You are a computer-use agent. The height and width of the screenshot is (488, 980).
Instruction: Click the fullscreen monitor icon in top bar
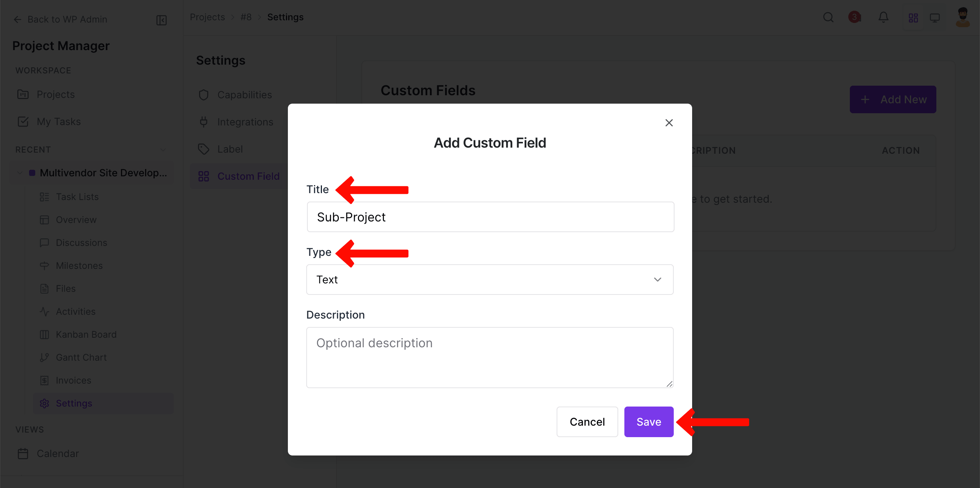click(935, 17)
